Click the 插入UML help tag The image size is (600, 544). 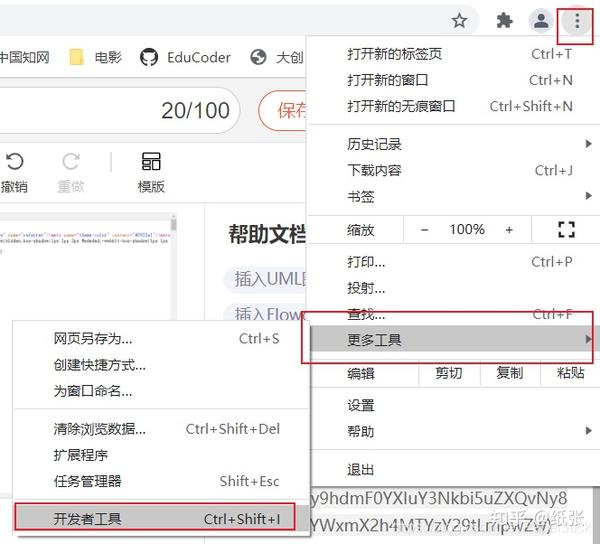(x=266, y=279)
